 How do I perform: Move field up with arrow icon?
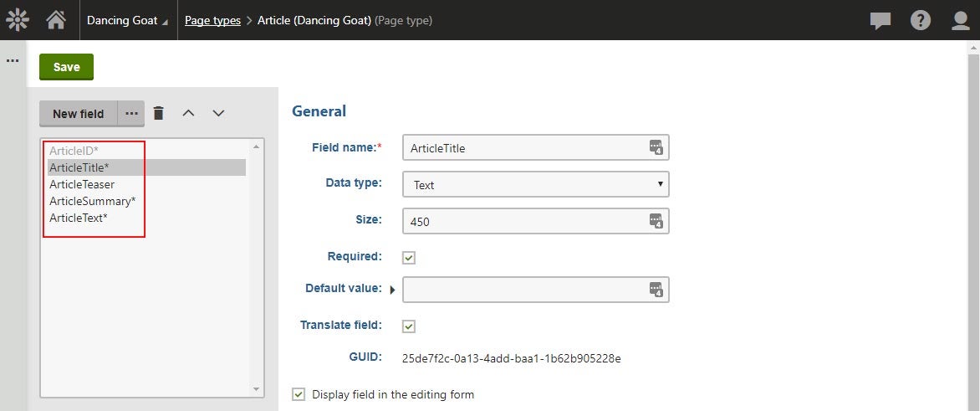click(188, 113)
